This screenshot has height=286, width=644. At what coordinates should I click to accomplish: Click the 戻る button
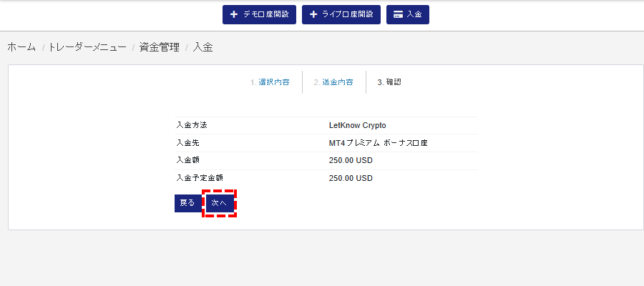pos(187,203)
